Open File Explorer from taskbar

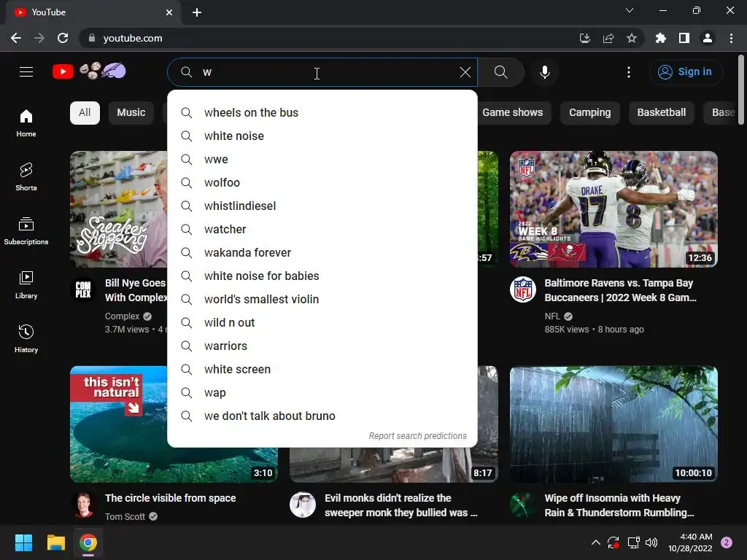[55, 542]
